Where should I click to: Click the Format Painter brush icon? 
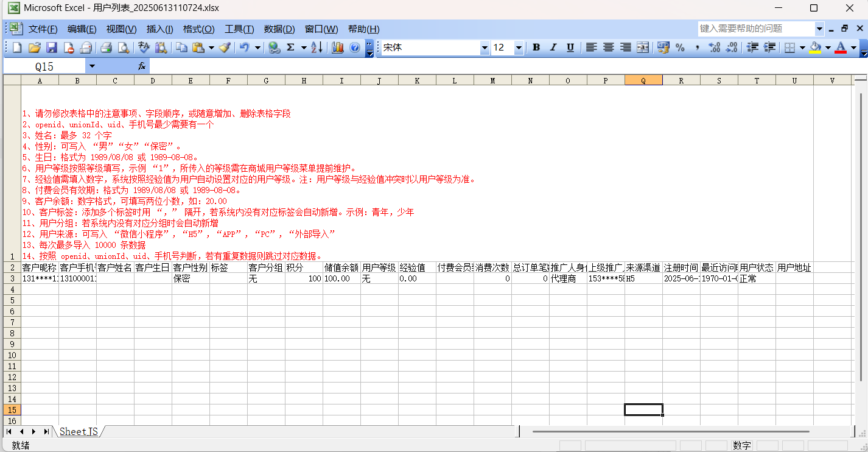[225, 48]
